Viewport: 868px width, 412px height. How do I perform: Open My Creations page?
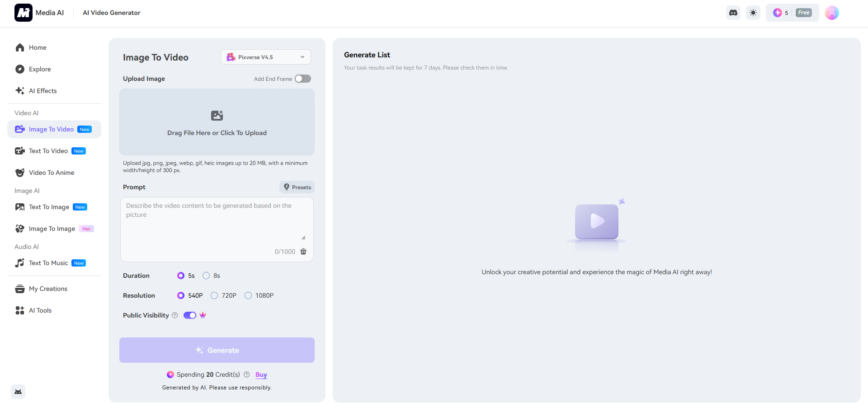tap(54, 289)
